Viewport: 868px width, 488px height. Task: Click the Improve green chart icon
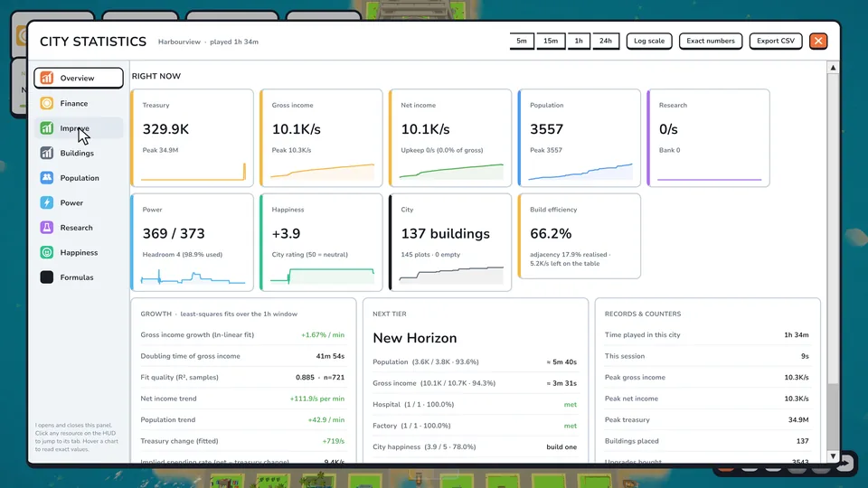(x=46, y=127)
